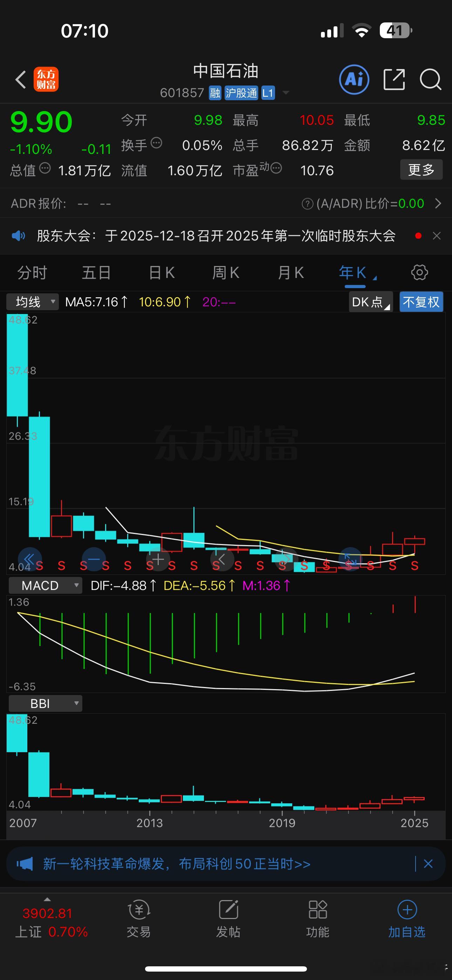Dismiss the 股东大会 notice
Image resolution: width=452 pixels, height=980 pixels.
[x=437, y=236]
